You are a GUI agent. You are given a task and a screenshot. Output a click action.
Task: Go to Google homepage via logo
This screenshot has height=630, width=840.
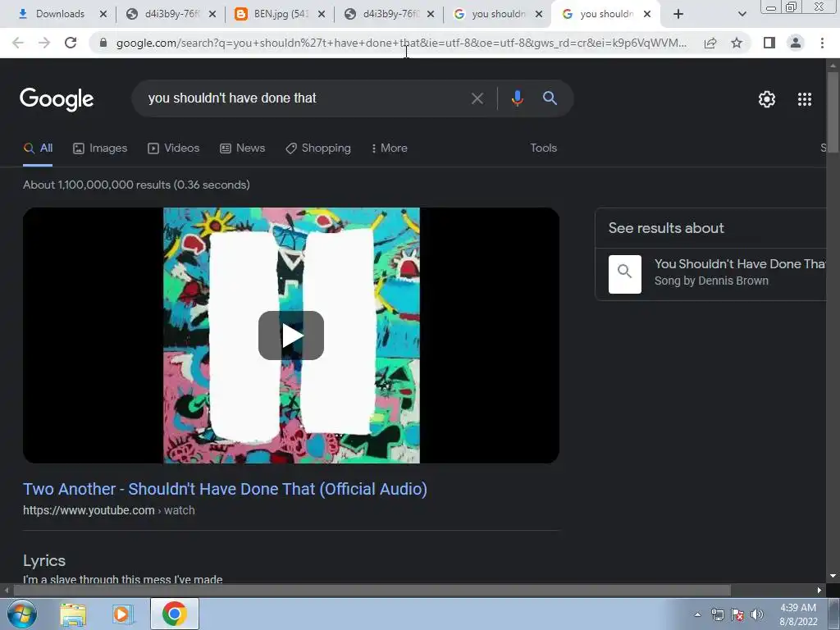pos(57,99)
